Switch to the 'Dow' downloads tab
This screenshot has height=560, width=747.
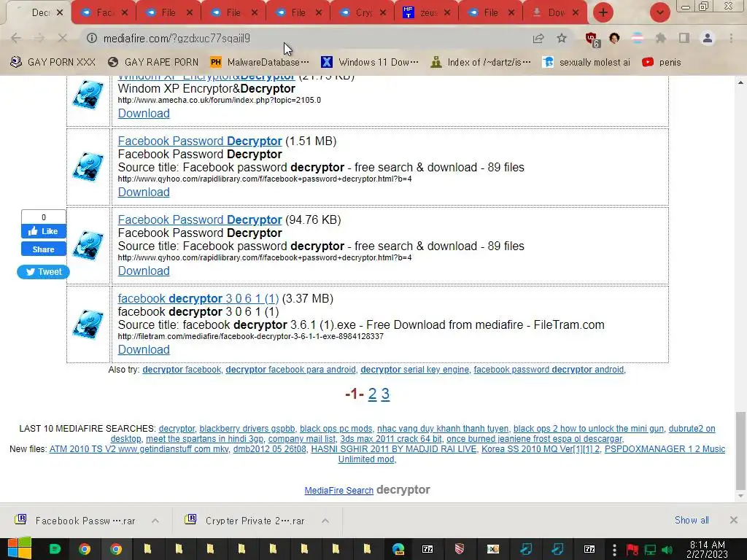pyautogui.click(x=555, y=13)
